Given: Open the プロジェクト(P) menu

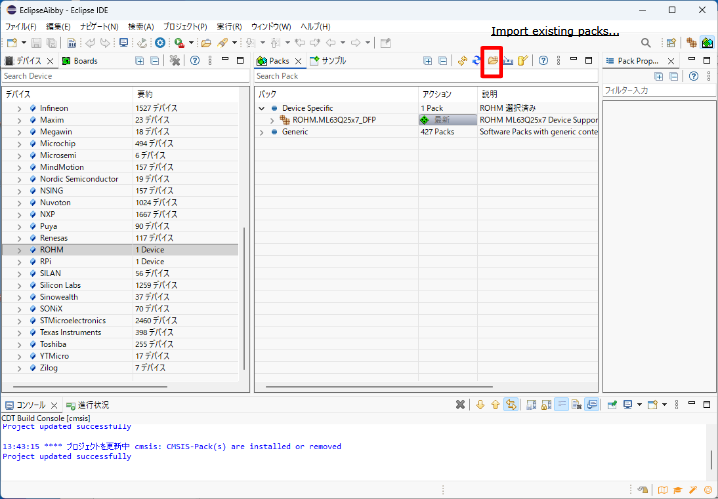Looking at the screenshot, I should pos(185,27).
